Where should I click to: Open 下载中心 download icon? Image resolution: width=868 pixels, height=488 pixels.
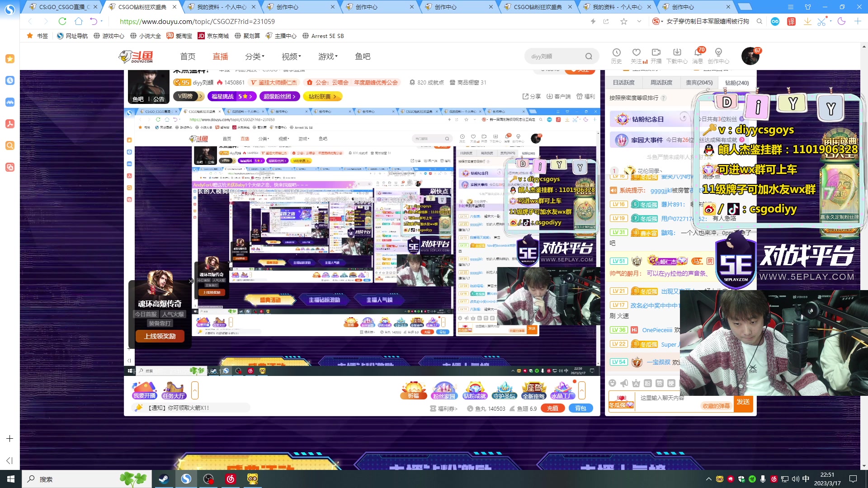point(677,56)
